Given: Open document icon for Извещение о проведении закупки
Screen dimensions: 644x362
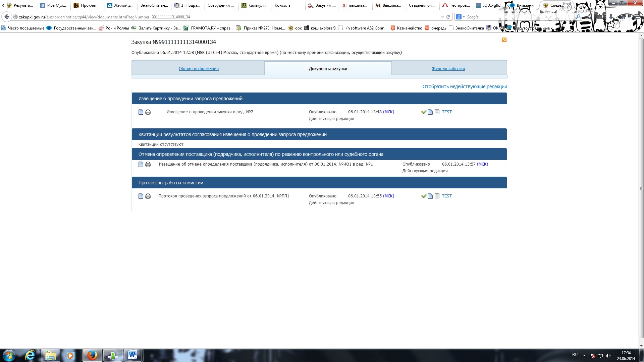Looking at the screenshot, I should pyautogui.click(x=141, y=112).
